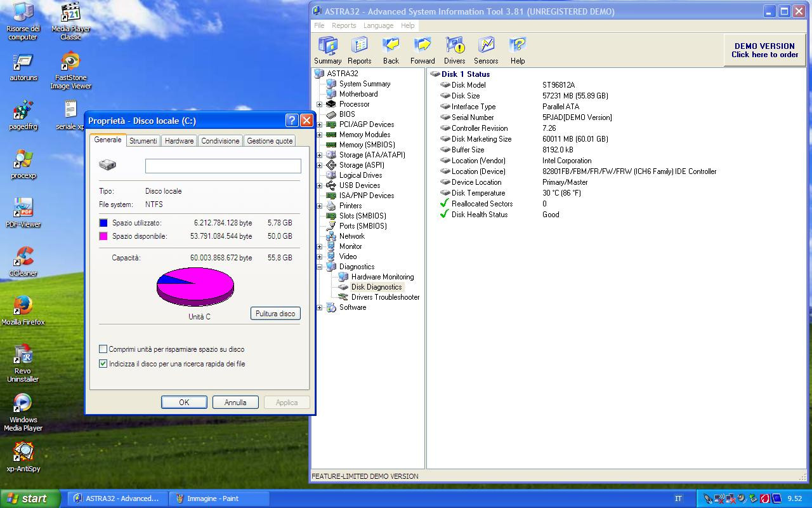Image resolution: width=812 pixels, height=508 pixels.
Task: Switch to the Strumenti tab
Action: (x=143, y=141)
